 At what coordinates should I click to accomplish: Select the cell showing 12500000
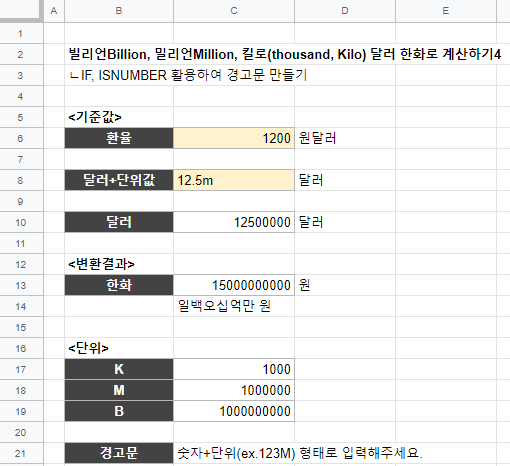coord(234,222)
